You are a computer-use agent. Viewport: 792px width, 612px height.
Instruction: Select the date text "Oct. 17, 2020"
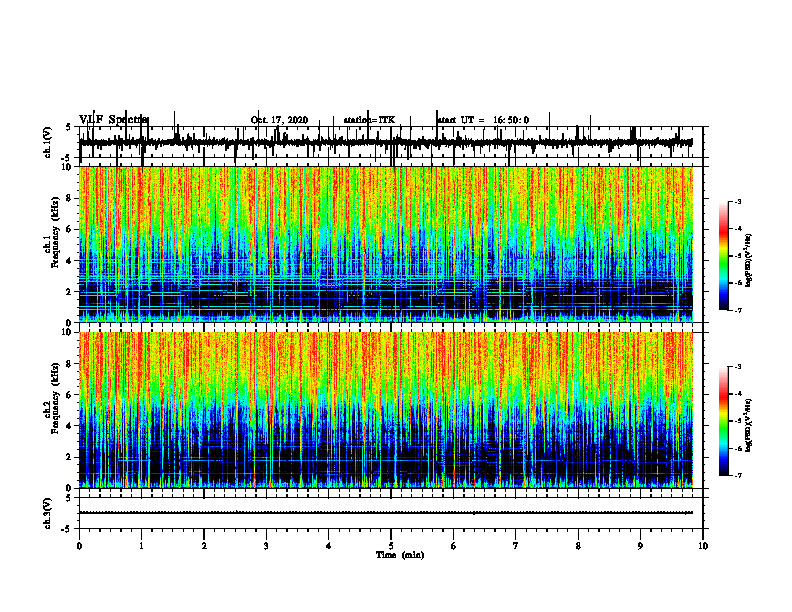(x=279, y=120)
